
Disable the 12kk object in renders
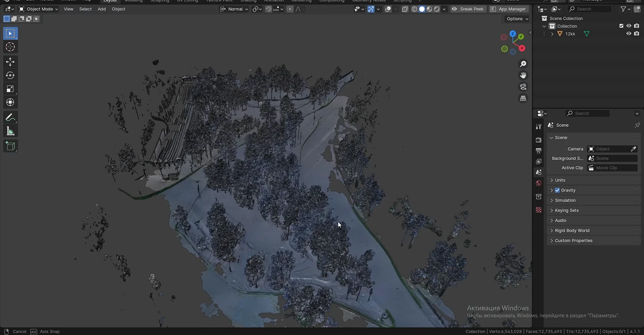(637, 34)
